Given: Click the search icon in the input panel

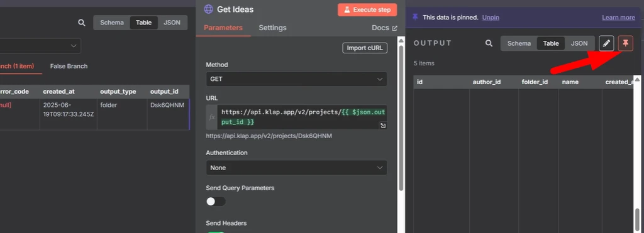Looking at the screenshot, I should click(82, 23).
